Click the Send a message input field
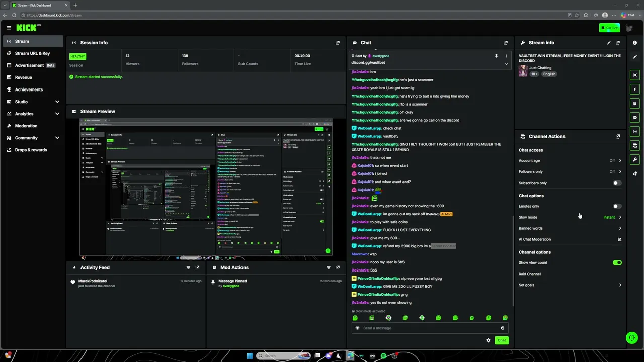The height and width of the screenshot is (362, 644). point(430,328)
